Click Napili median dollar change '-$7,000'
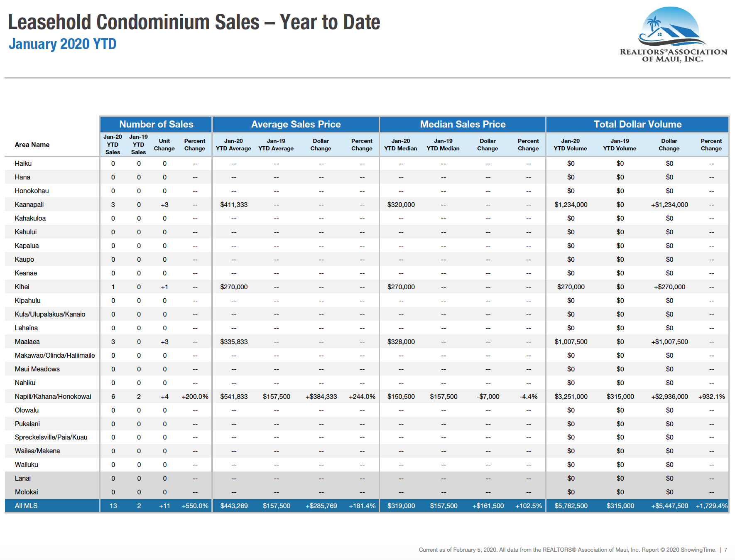Screen dimensions: 735x560 click(x=488, y=396)
